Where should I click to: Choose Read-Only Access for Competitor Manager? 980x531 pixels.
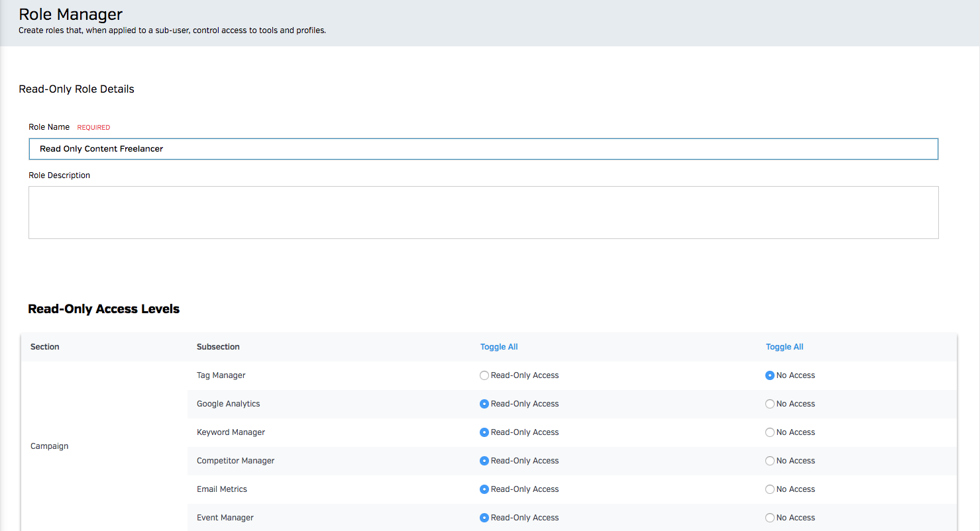(484, 461)
